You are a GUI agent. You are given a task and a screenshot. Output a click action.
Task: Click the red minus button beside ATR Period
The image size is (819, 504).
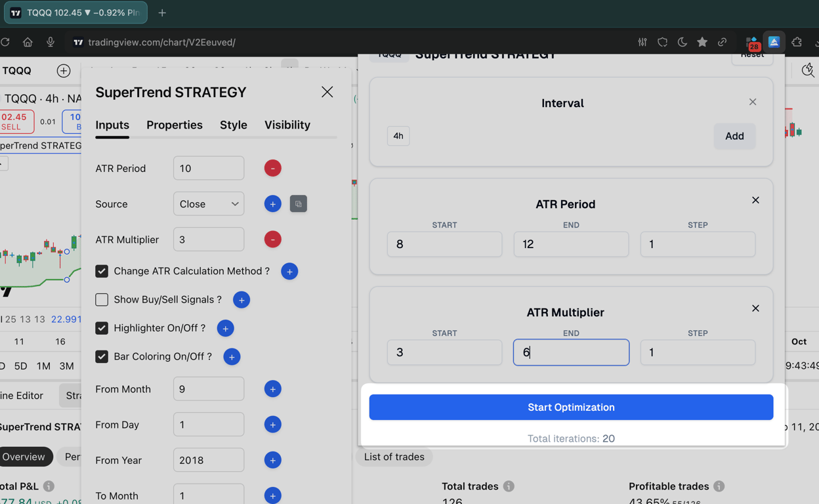tap(272, 168)
